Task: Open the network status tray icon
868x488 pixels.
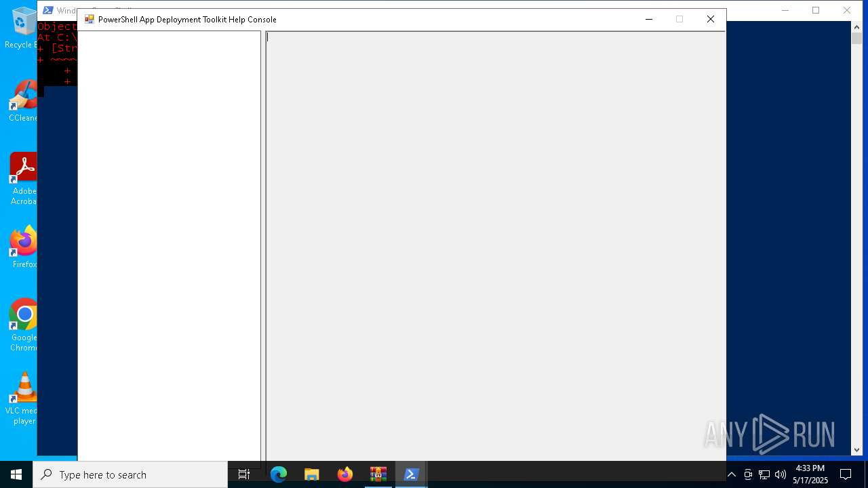Action: pyautogui.click(x=764, y=474)
